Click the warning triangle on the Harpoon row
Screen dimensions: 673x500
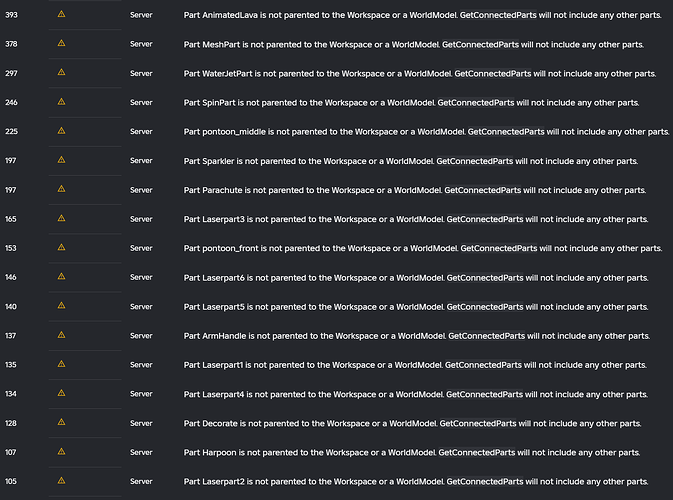(x=61, y=452)
